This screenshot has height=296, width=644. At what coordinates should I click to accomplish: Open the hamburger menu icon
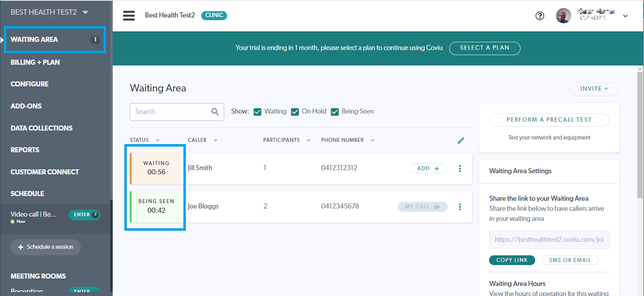coord(129,15)
